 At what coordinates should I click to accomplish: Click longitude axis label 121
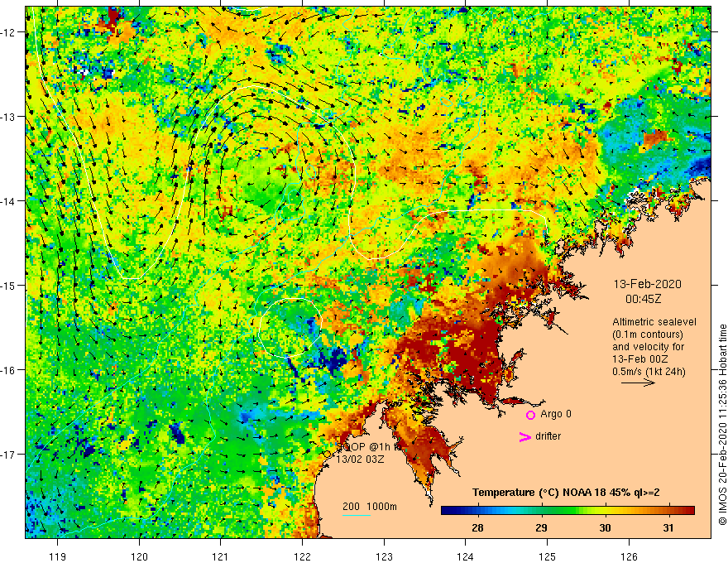tap(220, 556)
